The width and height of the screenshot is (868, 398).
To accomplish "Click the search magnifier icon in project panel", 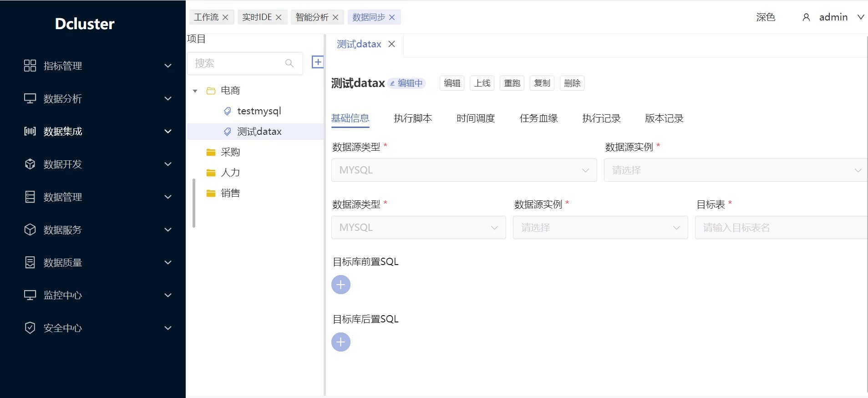I will tap(289, 63).
